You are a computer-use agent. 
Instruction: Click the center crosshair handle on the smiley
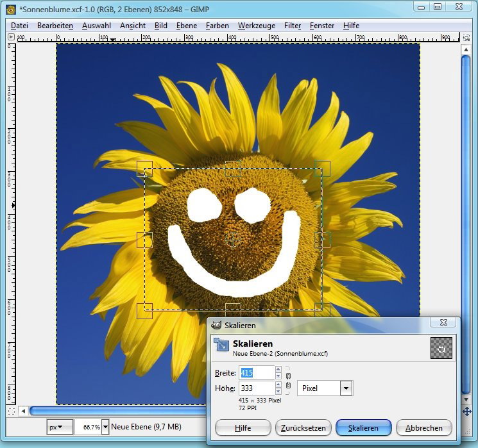click(234, 239)
